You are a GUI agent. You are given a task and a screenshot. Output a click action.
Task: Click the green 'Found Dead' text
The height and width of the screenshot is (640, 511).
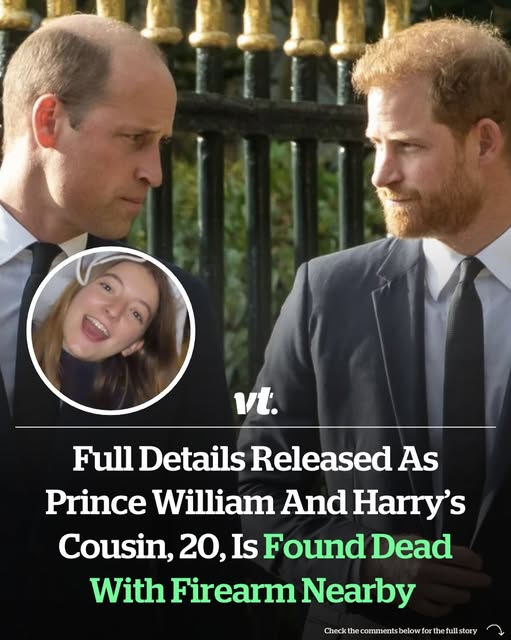click(x=358, y=546)
